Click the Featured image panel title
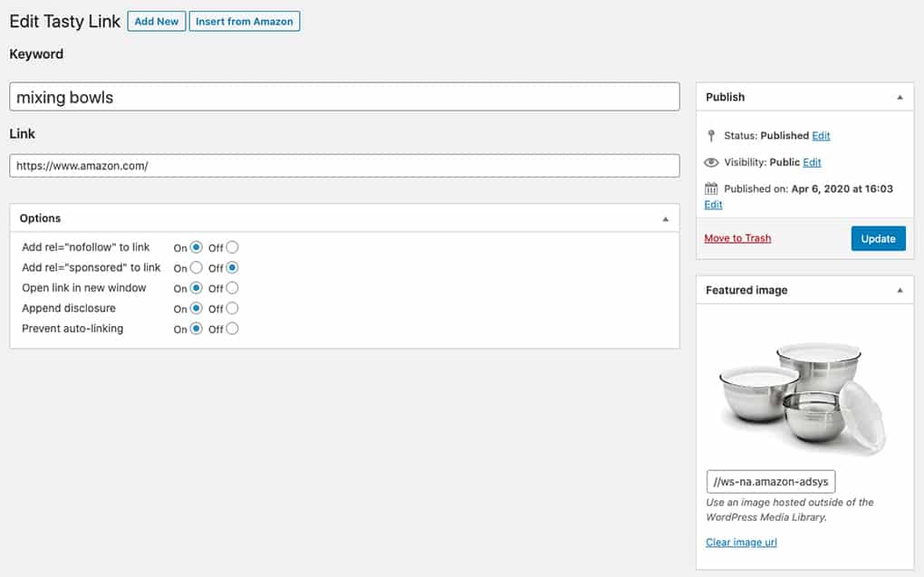Image resolution: width=924 pixels, height=577 pixels. 746,290
